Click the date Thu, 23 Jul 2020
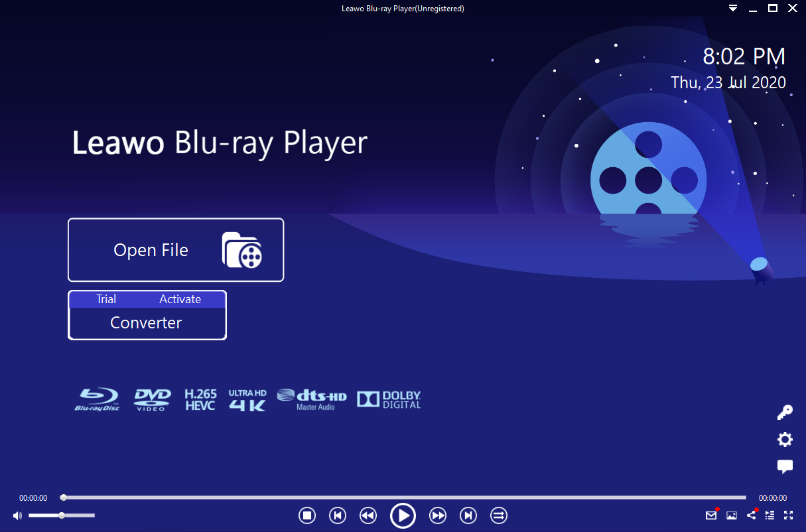806x532 pixels. tap(728, 82)
